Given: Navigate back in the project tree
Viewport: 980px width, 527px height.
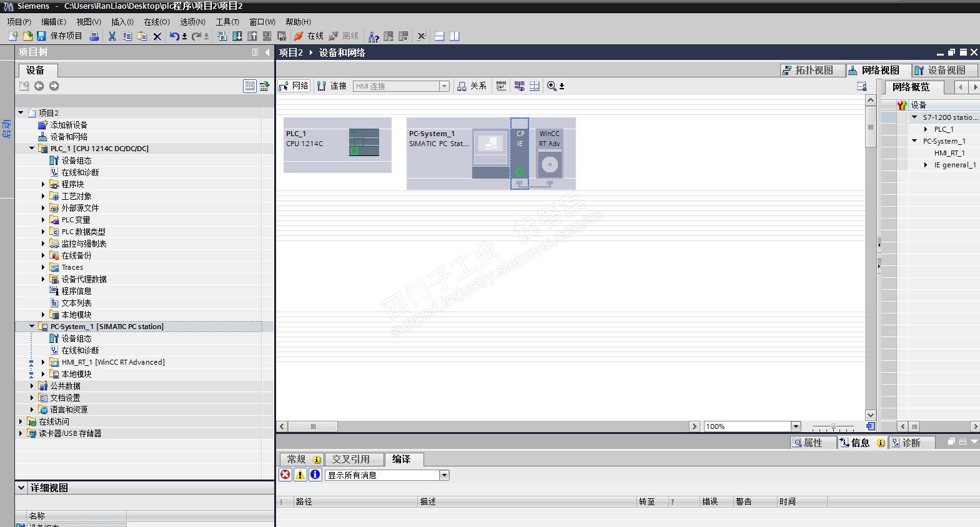Looking at the screenshot, I should [39, 86].
